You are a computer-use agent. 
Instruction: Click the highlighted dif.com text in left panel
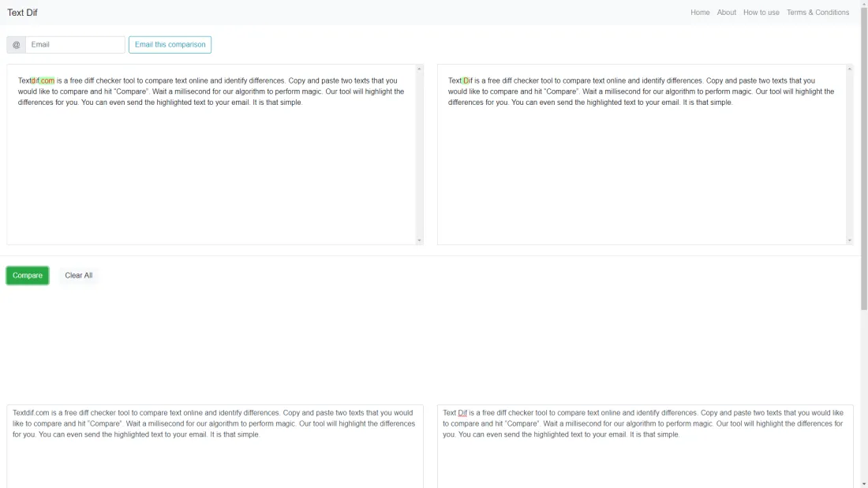click(x=43, y=80)
